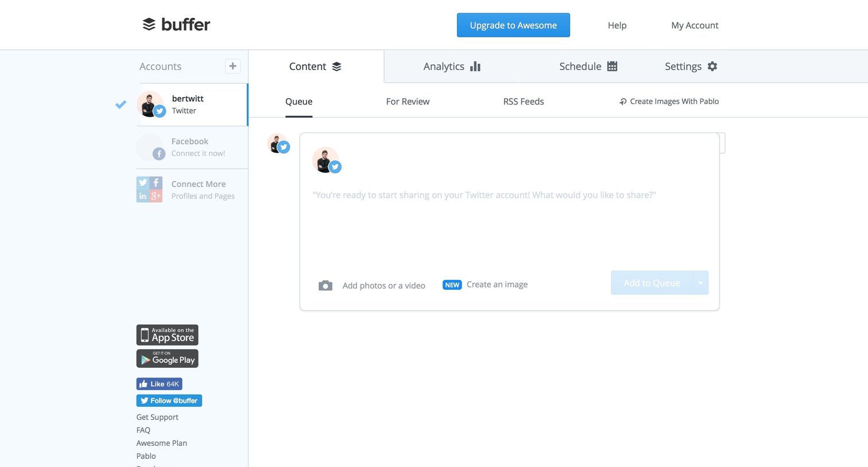Screen dimensions: 868x467
Task: Click the Facebook Like 64K button
Action: pyautogui.click(x=159, y=384)
